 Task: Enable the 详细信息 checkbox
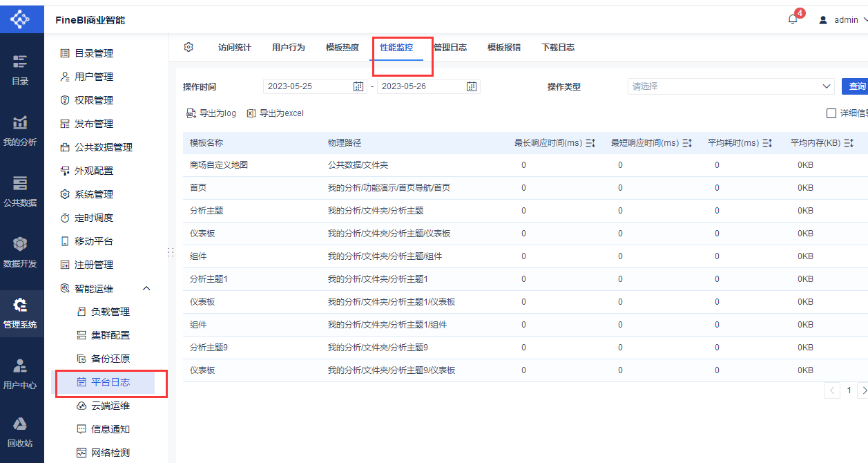[831, 113]
